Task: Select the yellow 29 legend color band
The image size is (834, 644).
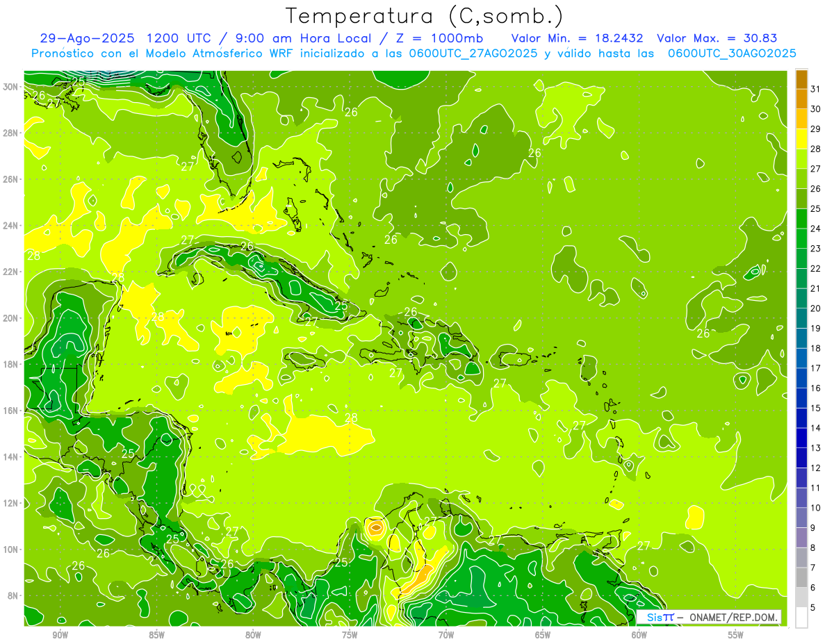Action: 801,139
